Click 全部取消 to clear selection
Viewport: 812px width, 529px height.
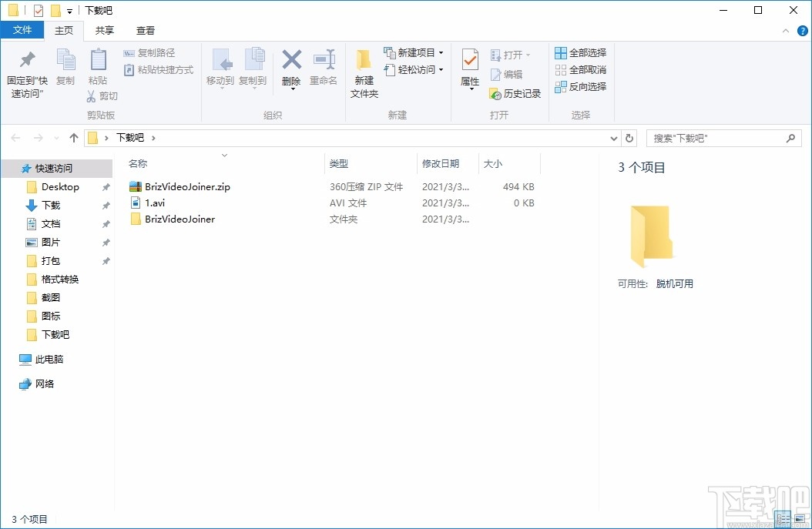[x=580, y=69]
